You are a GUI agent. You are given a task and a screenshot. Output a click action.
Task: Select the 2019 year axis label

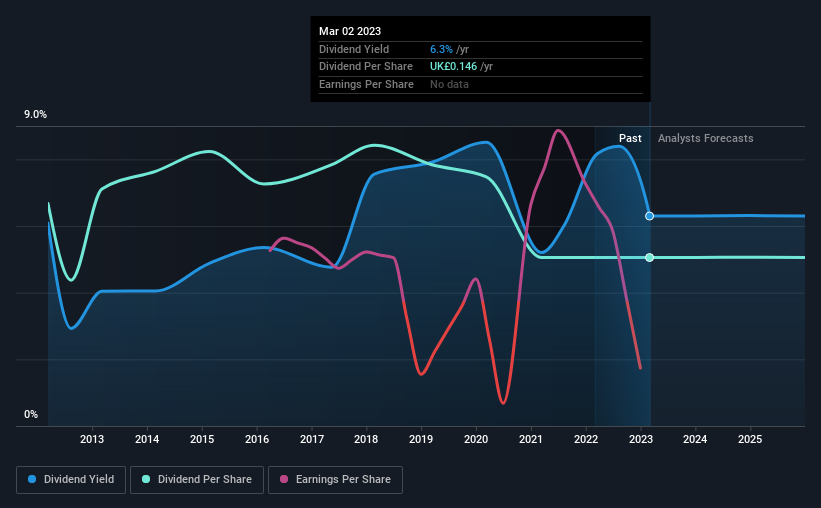[421, 439]
